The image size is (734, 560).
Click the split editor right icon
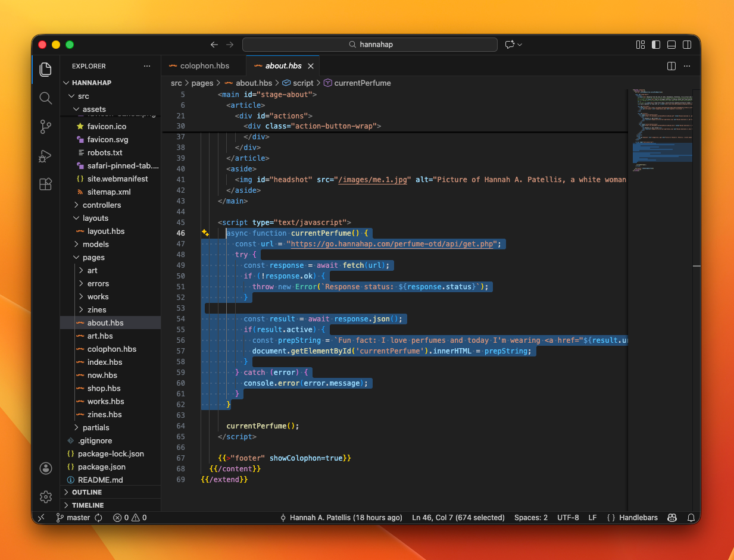[671, 66]
